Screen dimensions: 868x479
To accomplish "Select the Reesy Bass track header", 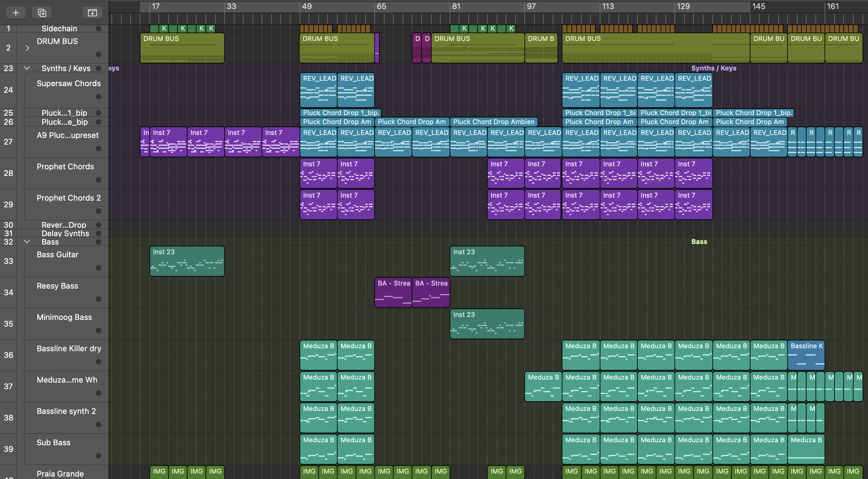I will point(57,286).
